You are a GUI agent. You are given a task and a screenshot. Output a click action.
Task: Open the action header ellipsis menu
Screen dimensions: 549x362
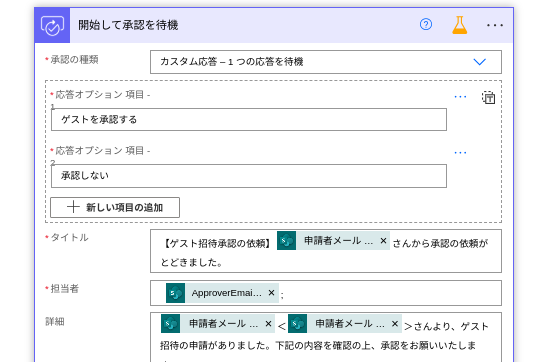tap(495, 25)
